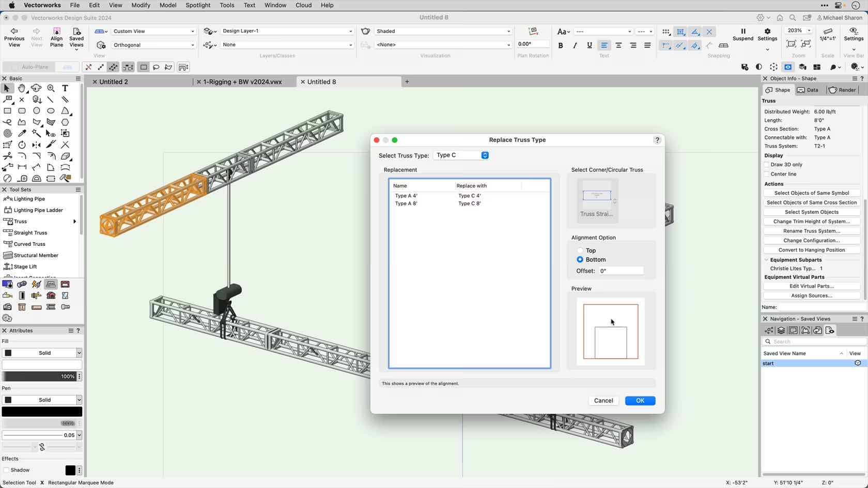Activate the Text tool
868x488 pixels.
click(x=65, y=88)
